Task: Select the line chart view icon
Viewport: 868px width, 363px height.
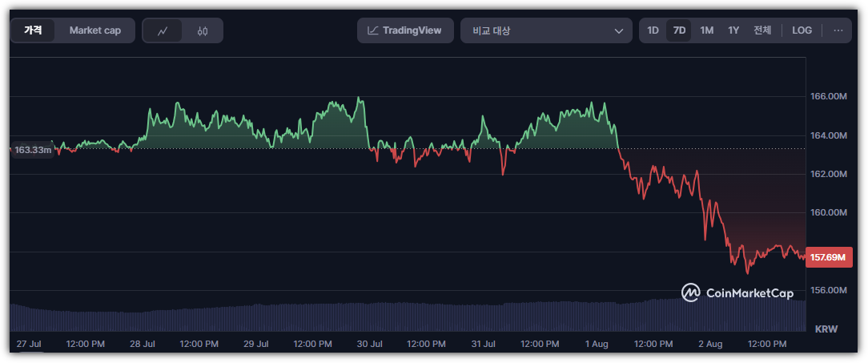Action: pos(163,31)
